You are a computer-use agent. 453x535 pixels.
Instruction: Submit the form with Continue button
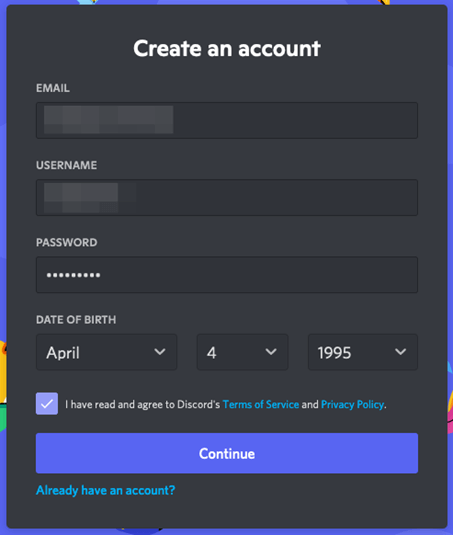pos(227,453)
